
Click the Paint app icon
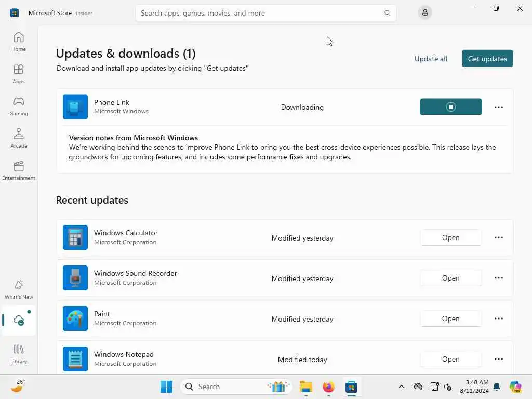(x=75, y=318)
